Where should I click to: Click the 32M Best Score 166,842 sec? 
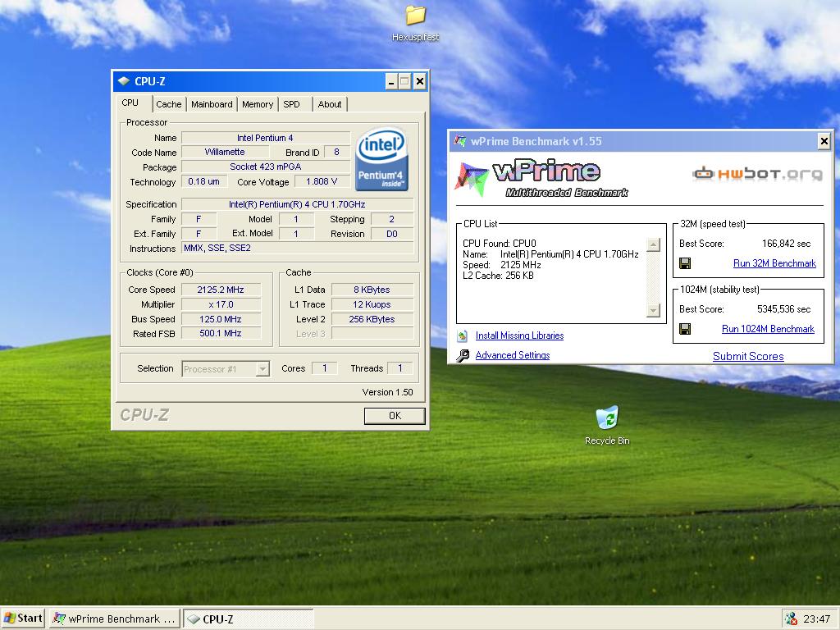click(786, 243)
